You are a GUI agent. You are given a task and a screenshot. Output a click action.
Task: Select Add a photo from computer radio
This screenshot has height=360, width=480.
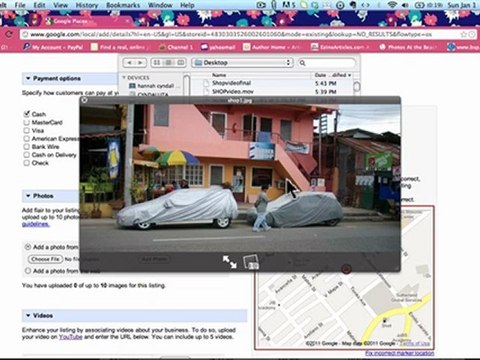click(x=28, y=247)
